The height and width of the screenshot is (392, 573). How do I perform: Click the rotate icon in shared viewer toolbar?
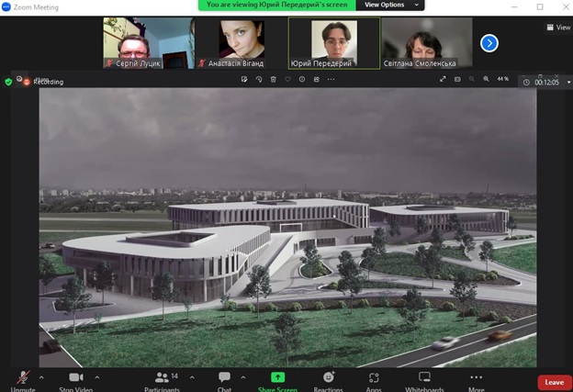pyautogui.click(x=259, y=79)
